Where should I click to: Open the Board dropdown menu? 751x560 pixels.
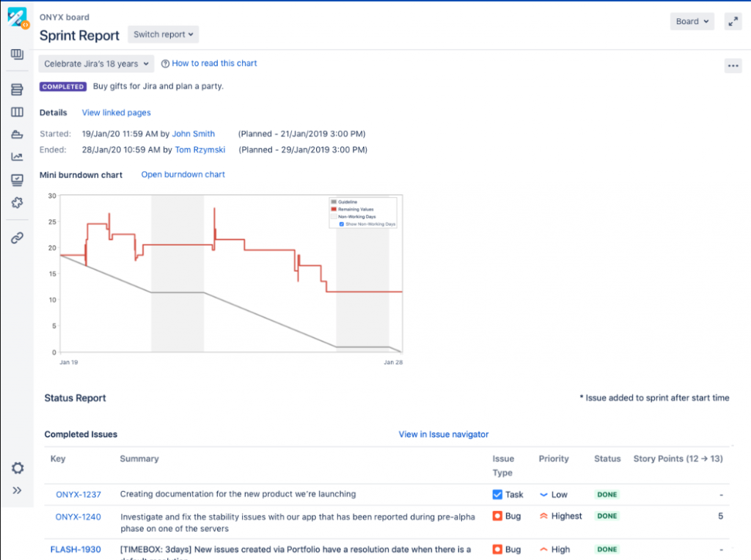[692, 21]
